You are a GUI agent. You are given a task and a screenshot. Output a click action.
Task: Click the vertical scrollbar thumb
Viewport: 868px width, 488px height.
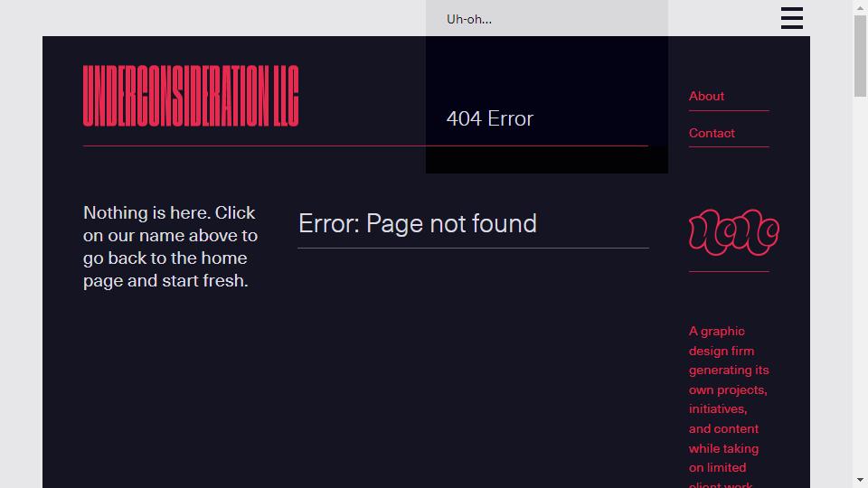860,56
